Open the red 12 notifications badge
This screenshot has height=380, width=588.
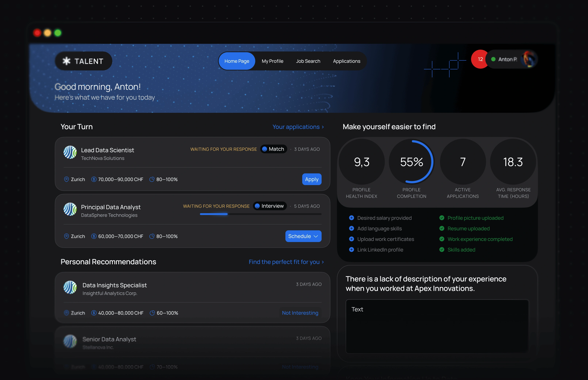click(480, 59)
